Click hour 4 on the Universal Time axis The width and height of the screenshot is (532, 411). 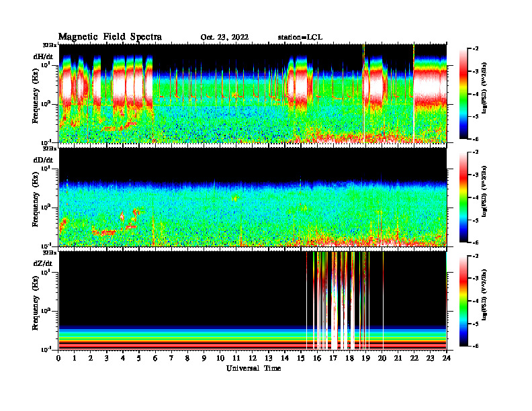123,358
